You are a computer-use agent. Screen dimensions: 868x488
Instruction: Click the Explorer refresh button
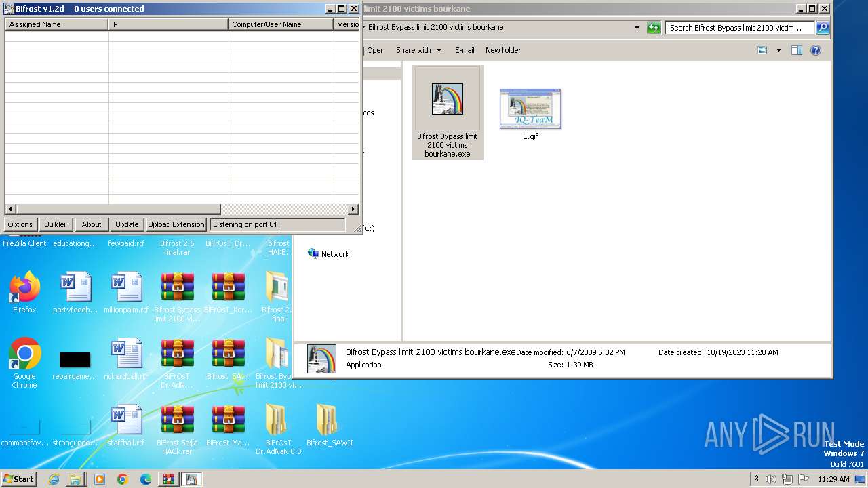[654, 28]
